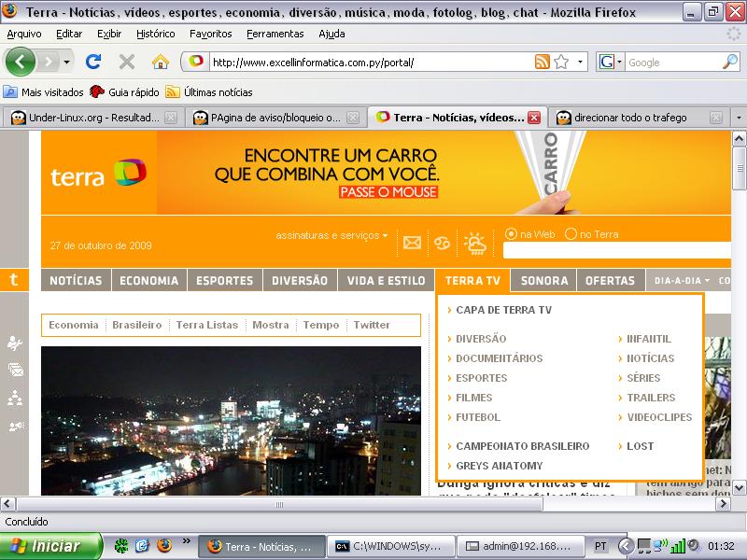
Task: Click the Terra logo in the header
Action: 99,174
